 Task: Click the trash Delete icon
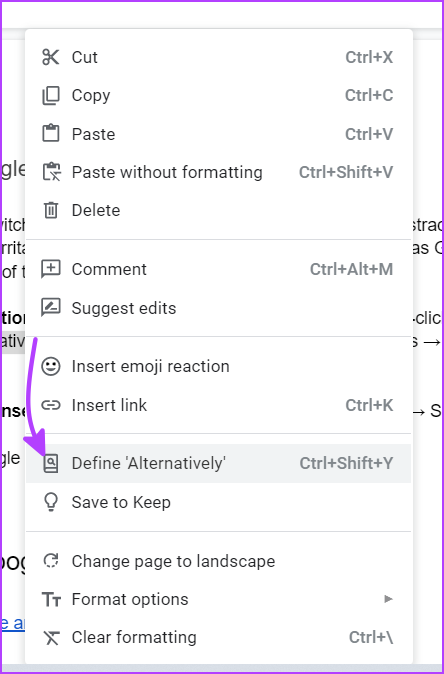pos(51,210)
